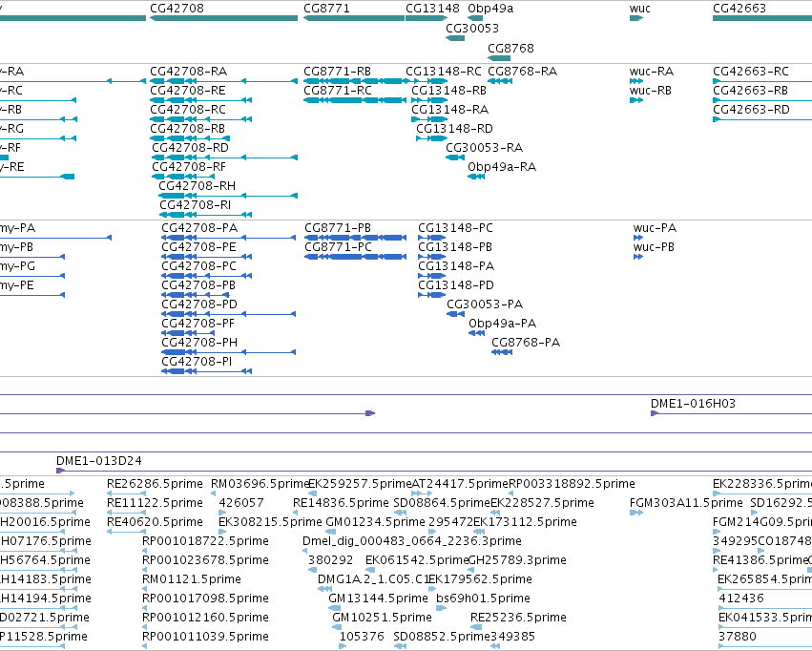Select EST FGM303A11.5prime
The width and height of the screenshot is (812, 651).
click(x=686, y=503)
